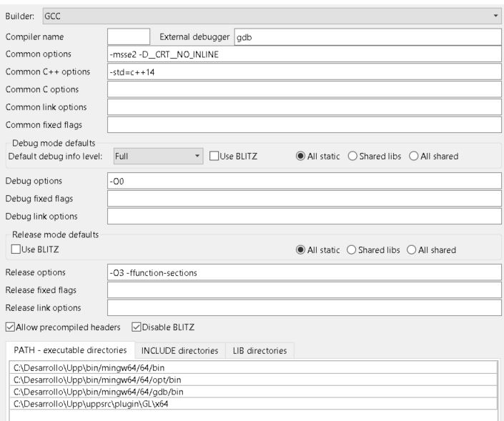Uncheck Allow precompiled headers
Screen dimensions: 504x421
(x=11, y=327)
